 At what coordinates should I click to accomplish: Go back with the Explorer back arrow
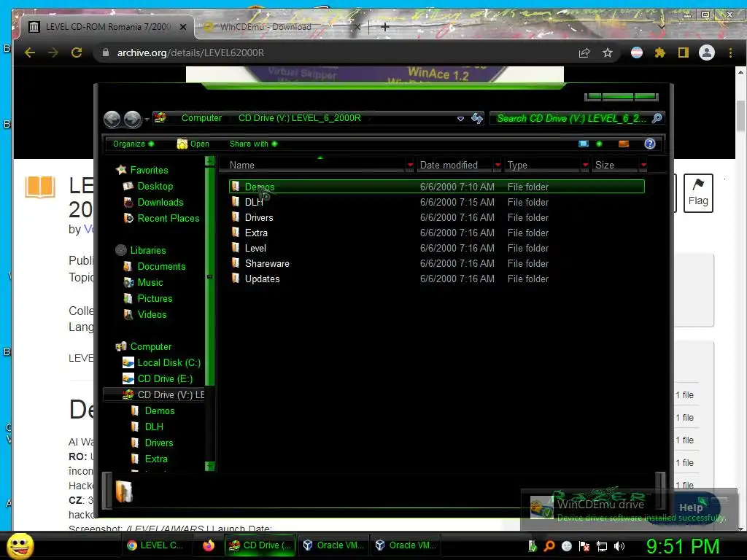point(112,119)
